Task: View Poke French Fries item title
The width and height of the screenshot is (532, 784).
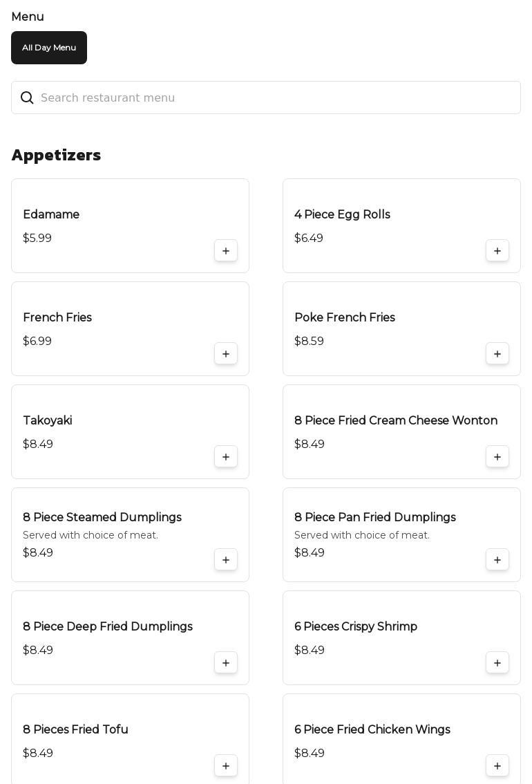Action: 345,317
